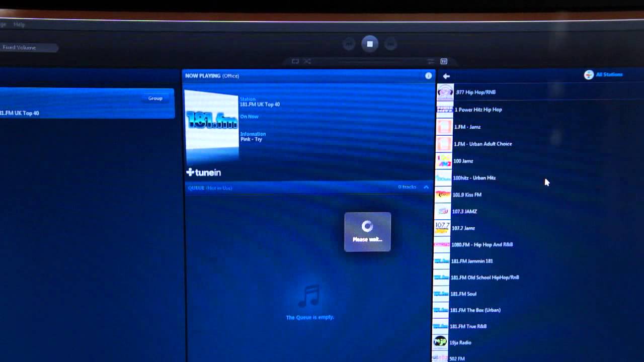
Task: Toggle the repeat icon under the transport controls
Action: (x=295, y=61)
